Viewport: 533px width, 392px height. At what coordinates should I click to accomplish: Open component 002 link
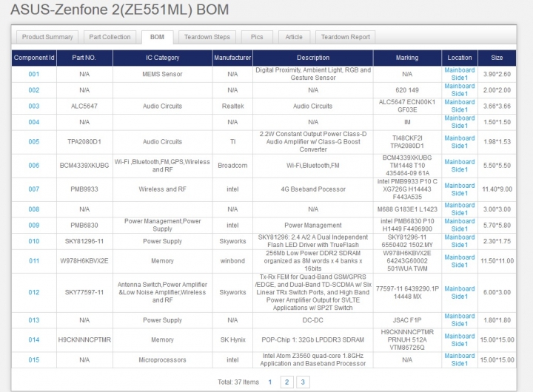pos(33,90)
